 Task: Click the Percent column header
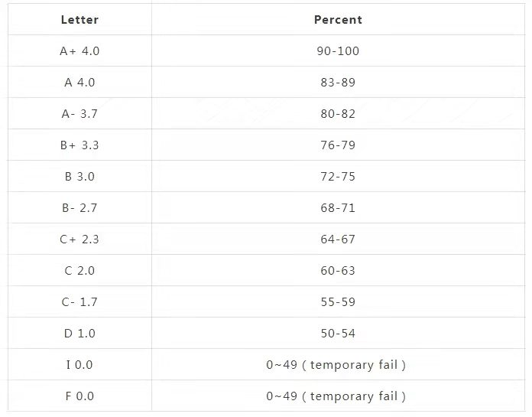[x=338, y=20]
